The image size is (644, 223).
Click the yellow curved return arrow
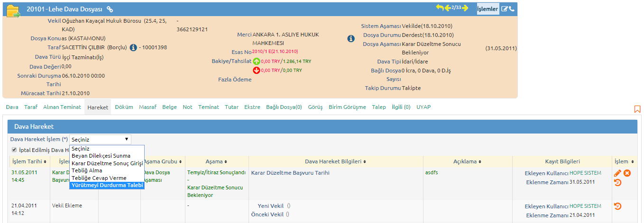coord(440,8)
